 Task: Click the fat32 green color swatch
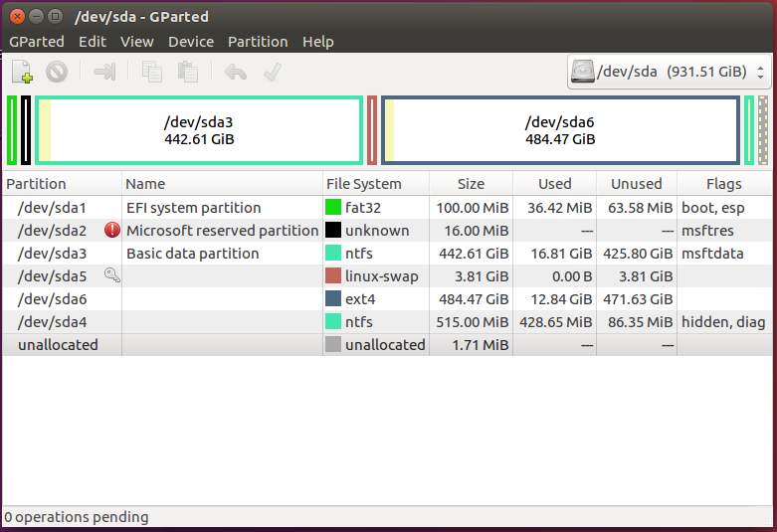[x=333, y=207]
